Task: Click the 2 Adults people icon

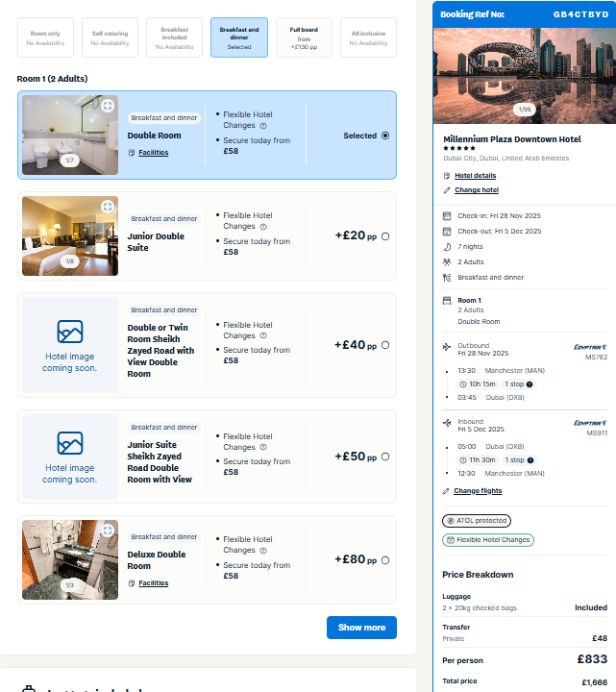Action: tap(447, 262)
